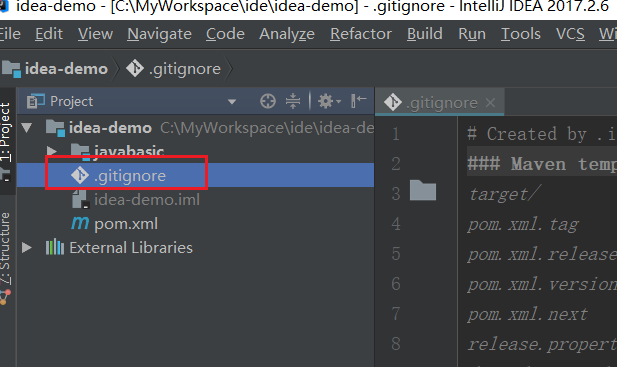Select .gitignore in project tree
Image resolution: width=617 pixels, height=367 pixels.
tap(130, 176)
